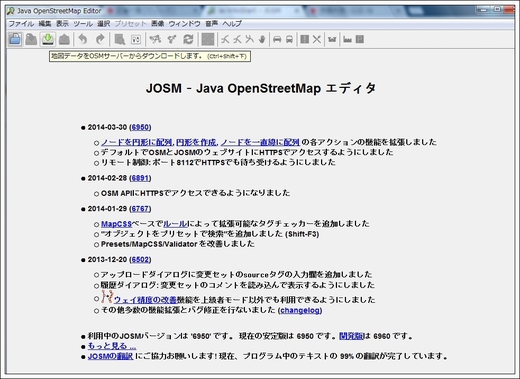The width and height of the screenshot is (520, 379).
Task: Click the Undo arrow icon
Action: coord(83,40)
